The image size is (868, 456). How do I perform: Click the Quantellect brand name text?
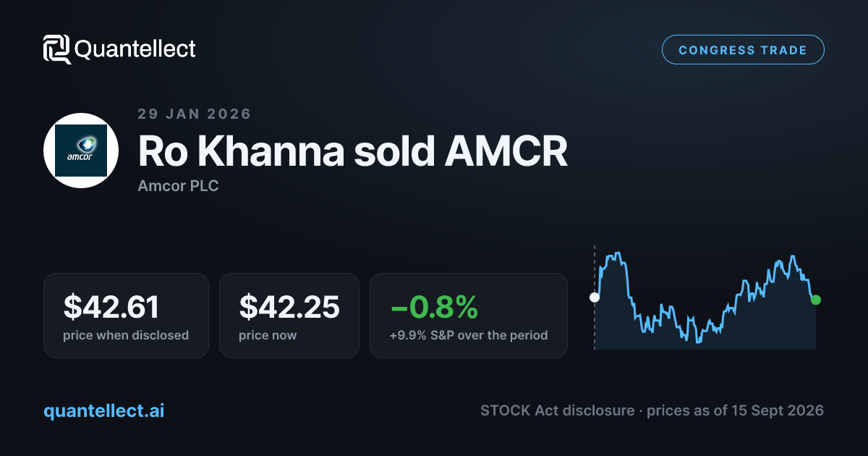[135, 49]
